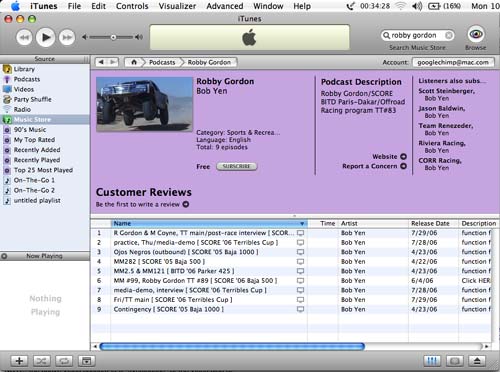This screenshot has height=372, width=500.
Task: Click video icon on Ojos Negros row
Action: coord(300,252)
